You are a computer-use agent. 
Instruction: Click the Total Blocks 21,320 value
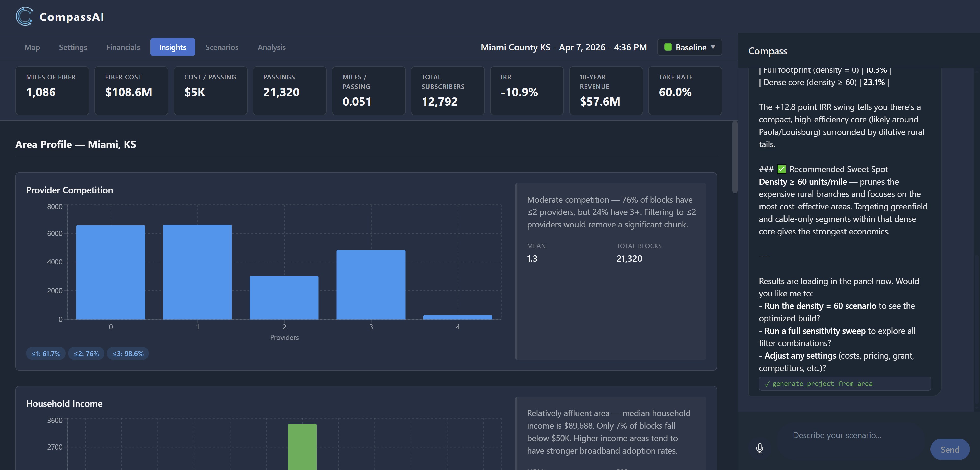tap(629, 259)
